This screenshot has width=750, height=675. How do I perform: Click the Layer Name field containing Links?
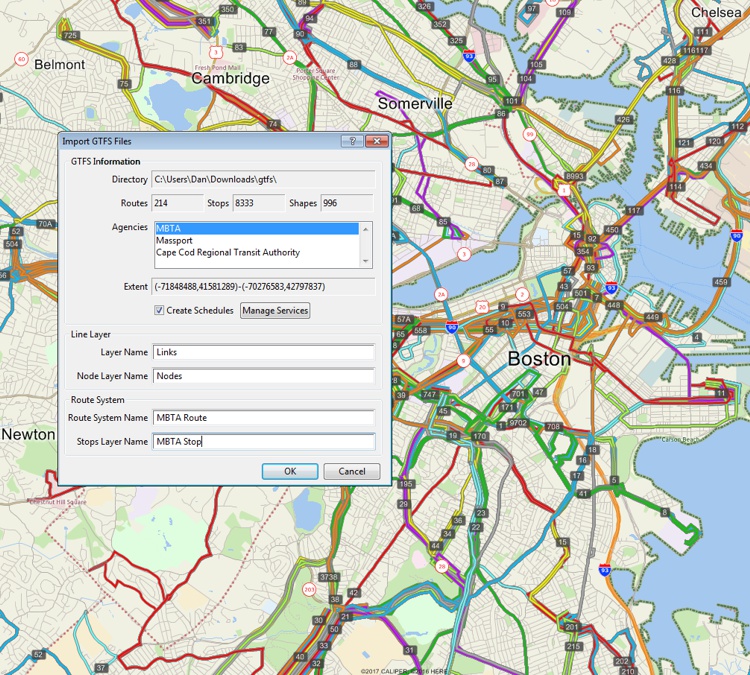pos(264,352)
